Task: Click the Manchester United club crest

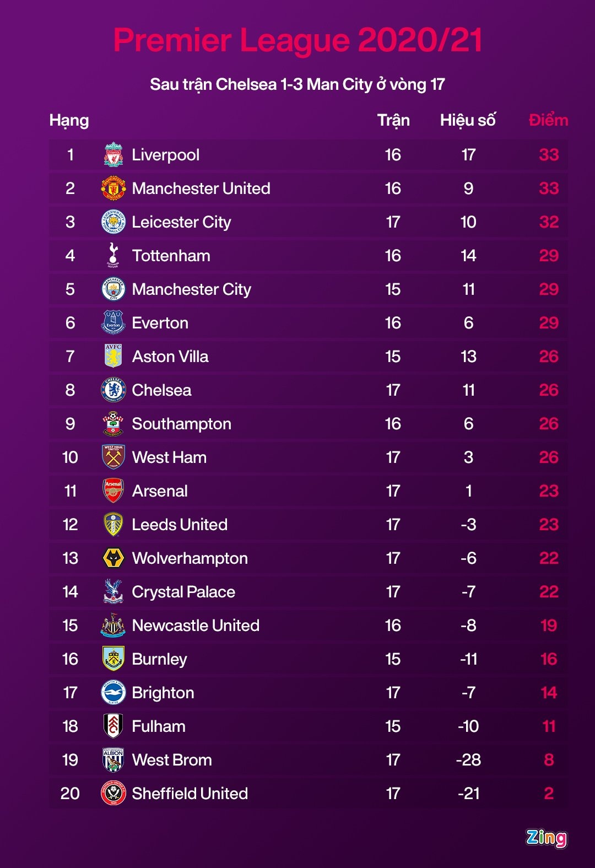Action: (113, 188)
